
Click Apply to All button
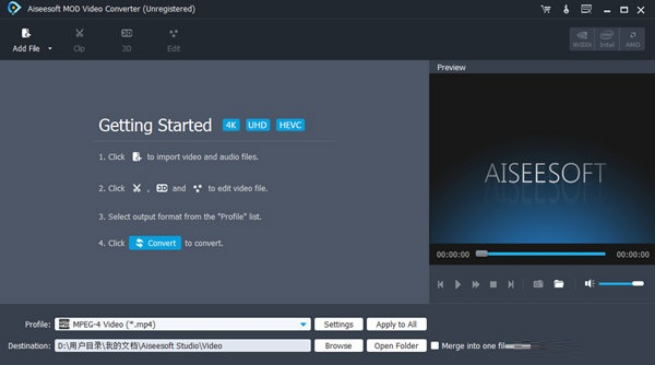coord(396,324)
